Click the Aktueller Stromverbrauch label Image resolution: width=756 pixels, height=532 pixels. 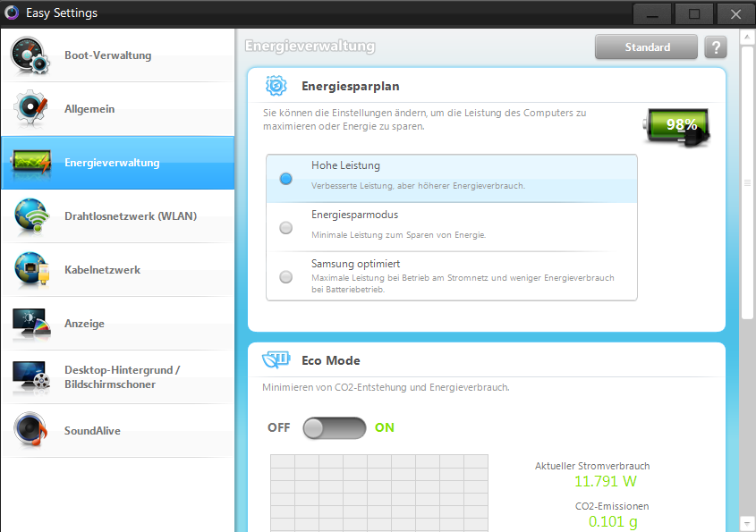(x=592, y=466)
